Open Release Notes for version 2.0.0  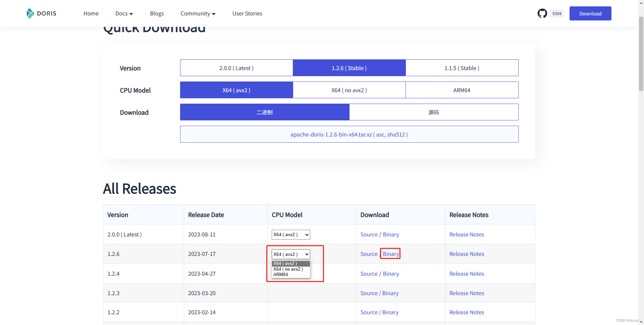(x=467, y=234)
